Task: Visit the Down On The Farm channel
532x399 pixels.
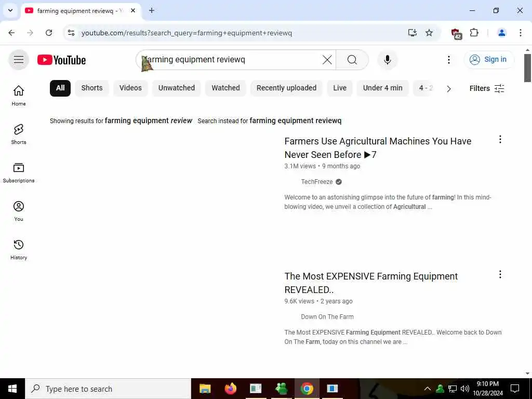Action: point(327,317)
